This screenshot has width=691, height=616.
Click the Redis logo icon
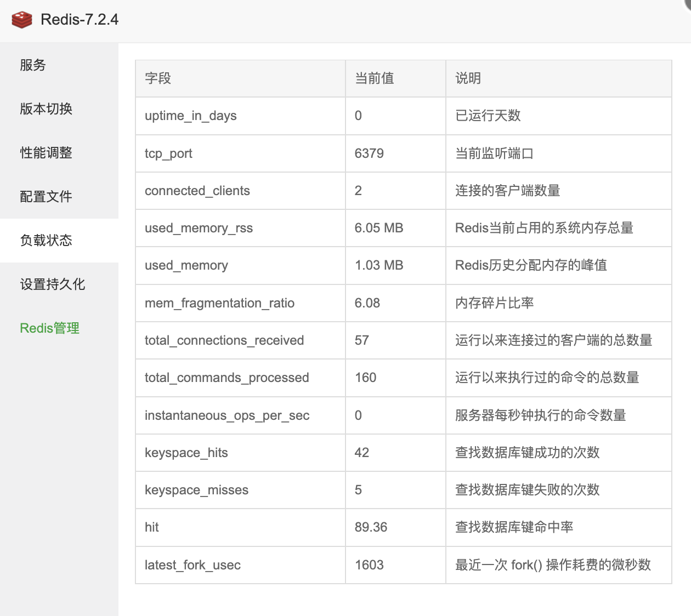click(22, 20)
